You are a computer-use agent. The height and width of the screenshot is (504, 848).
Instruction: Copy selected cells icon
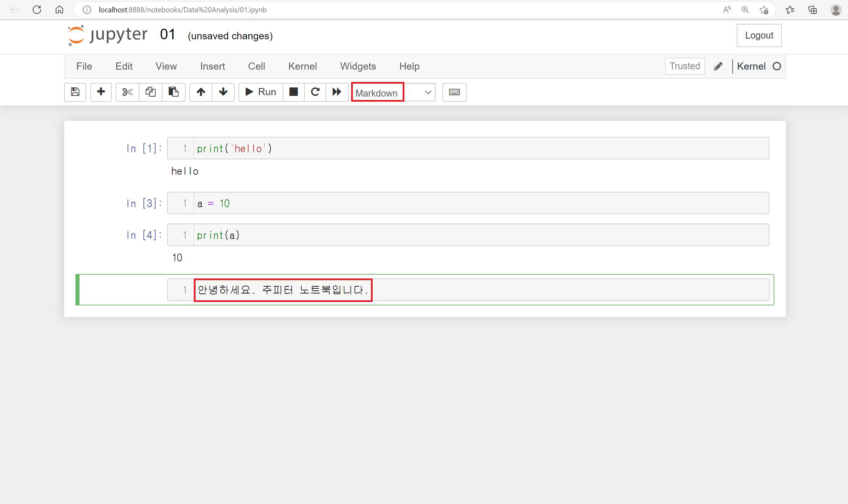click(x=150, y=92)
